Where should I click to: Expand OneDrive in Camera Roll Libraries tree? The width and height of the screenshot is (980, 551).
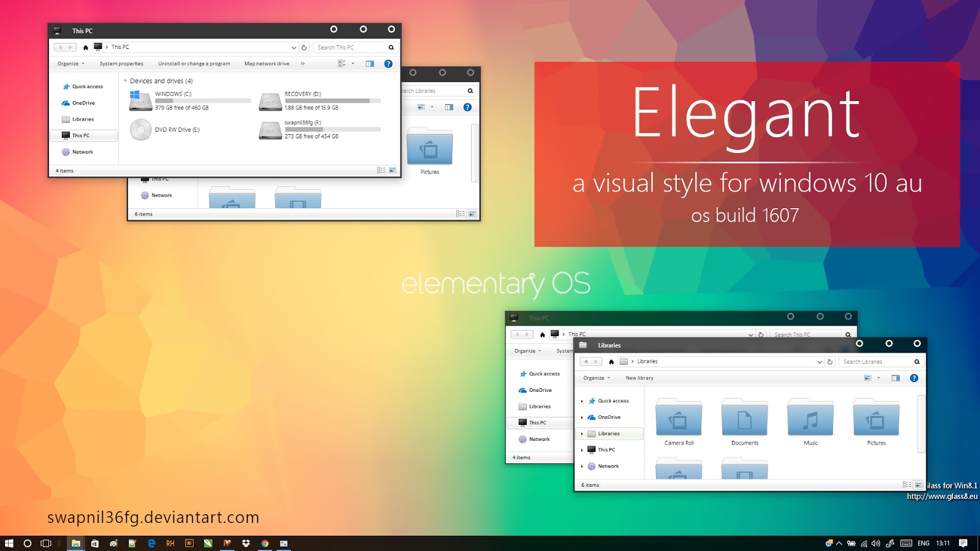click(582, 418)
